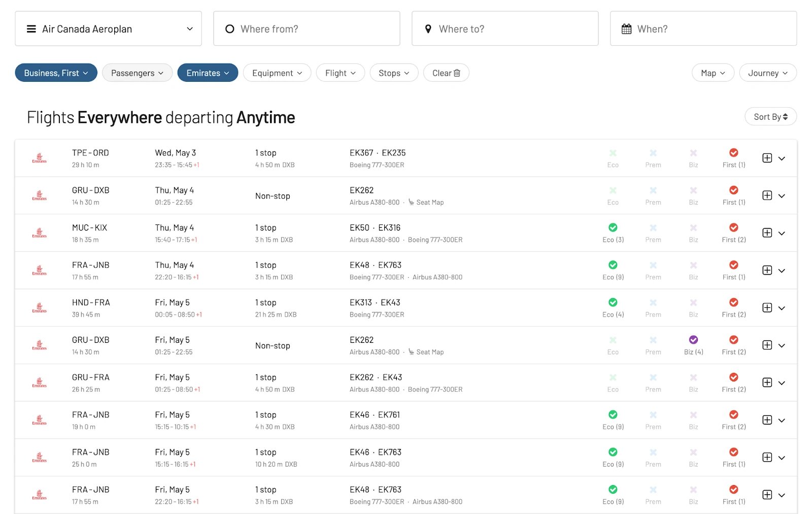The image size is (812, 514).
Task: Click Biz (4) purple check on GRU-DXB row
Action: click(693, 340)
